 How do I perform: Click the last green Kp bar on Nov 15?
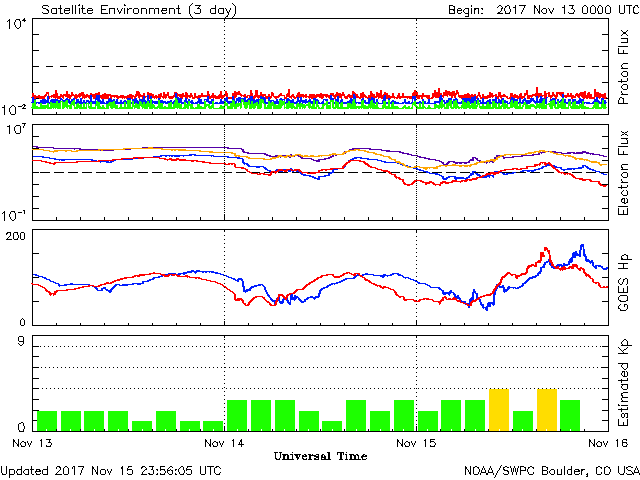[570, 416]
